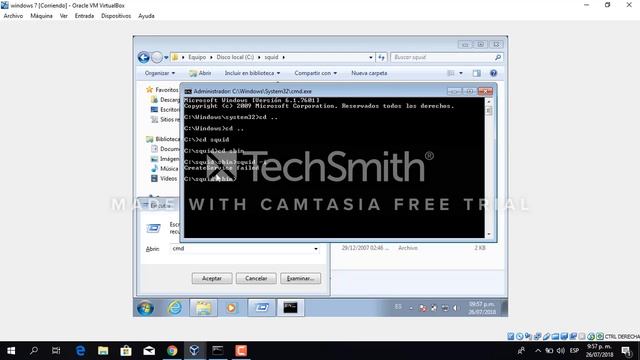Show hidden tray icons on host taskbar
The image size is (640, 360).
point(538,351)
